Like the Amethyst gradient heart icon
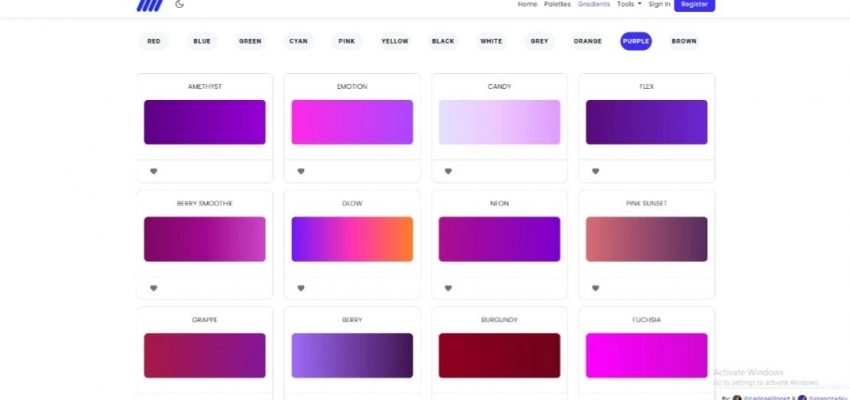This screenshot has width=850, height=400. click(x=153, y=171)
